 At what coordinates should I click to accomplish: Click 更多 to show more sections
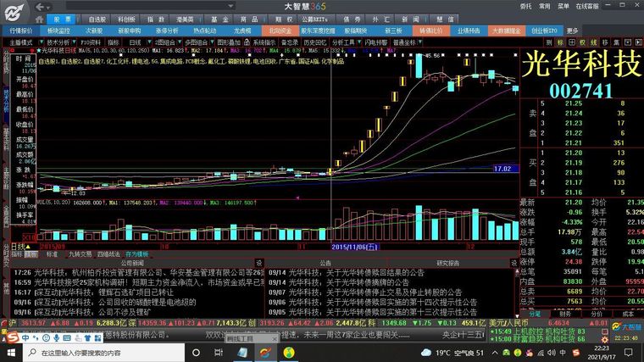point(573,31)
